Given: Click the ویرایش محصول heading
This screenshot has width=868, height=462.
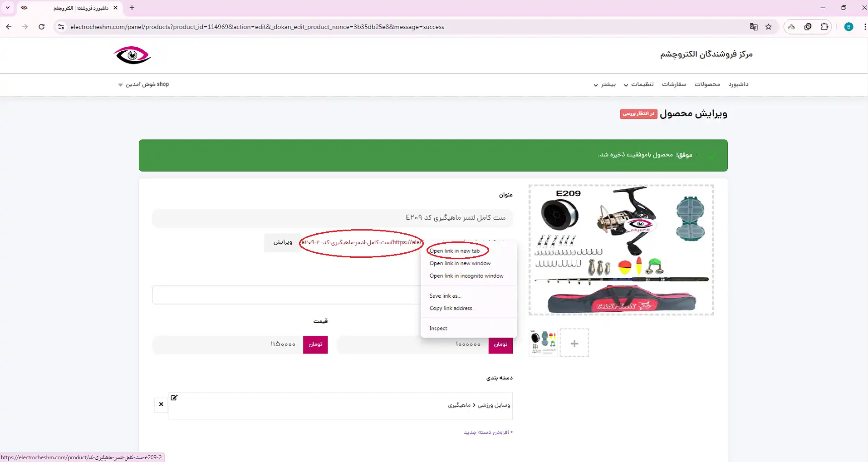Looking at the screenshot, I should (x=693, y=113).
